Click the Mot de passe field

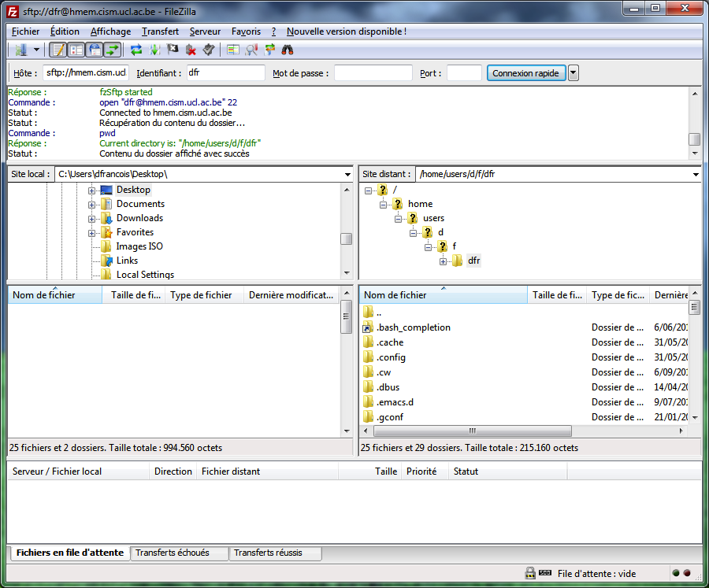point(373,72)
